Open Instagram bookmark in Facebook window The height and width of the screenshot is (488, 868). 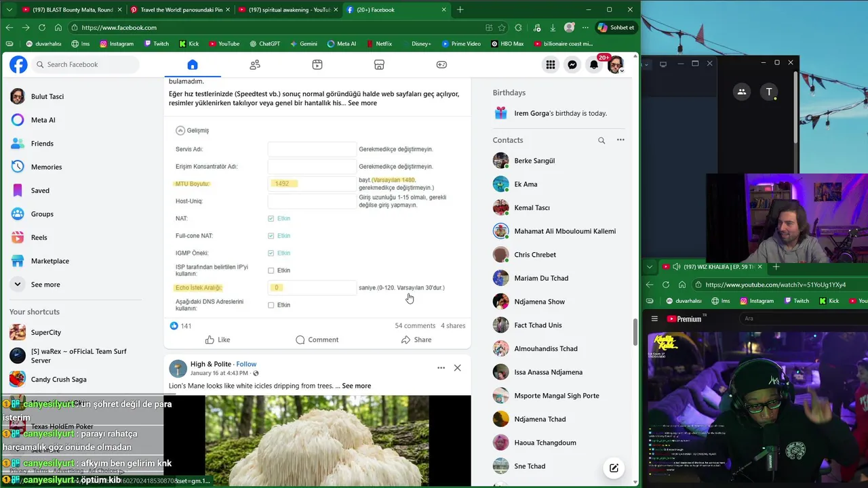click(117, 43)
